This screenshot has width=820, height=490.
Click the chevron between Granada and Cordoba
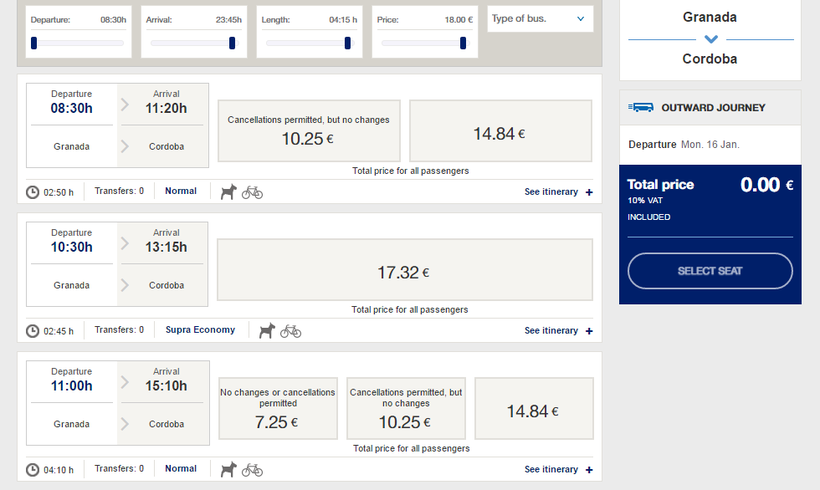(x=711, y=39)
